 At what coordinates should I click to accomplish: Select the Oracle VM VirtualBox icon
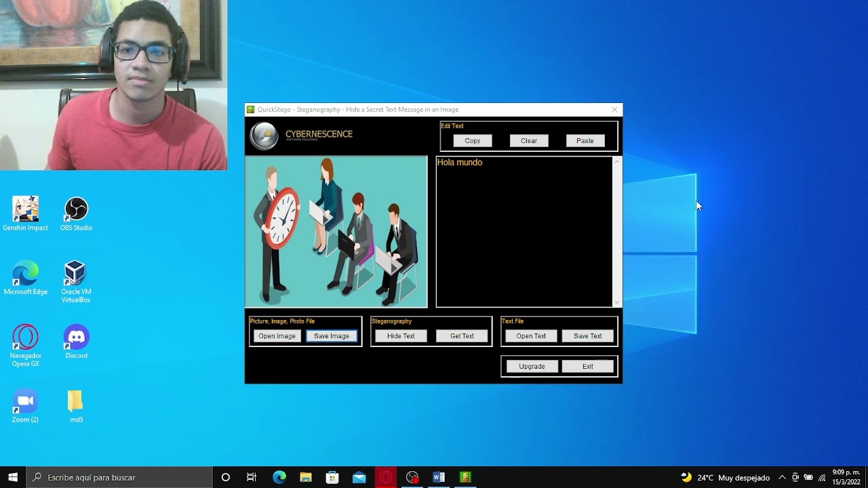75,273
